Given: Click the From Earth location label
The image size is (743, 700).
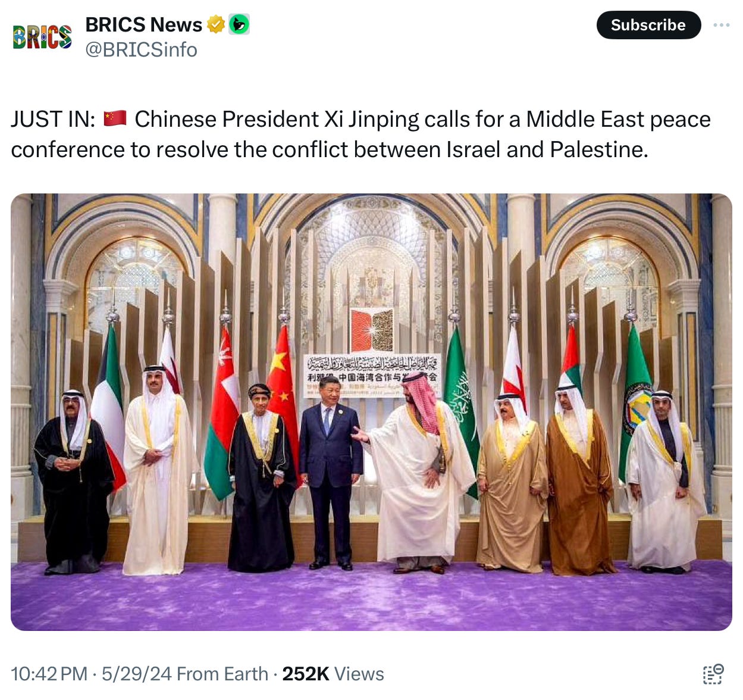Looking at the screenshot, I should tap(222, 674).
